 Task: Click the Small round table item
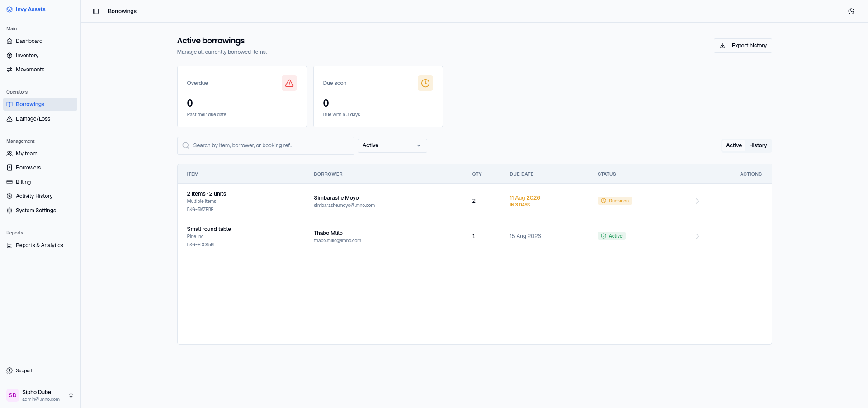209,229
